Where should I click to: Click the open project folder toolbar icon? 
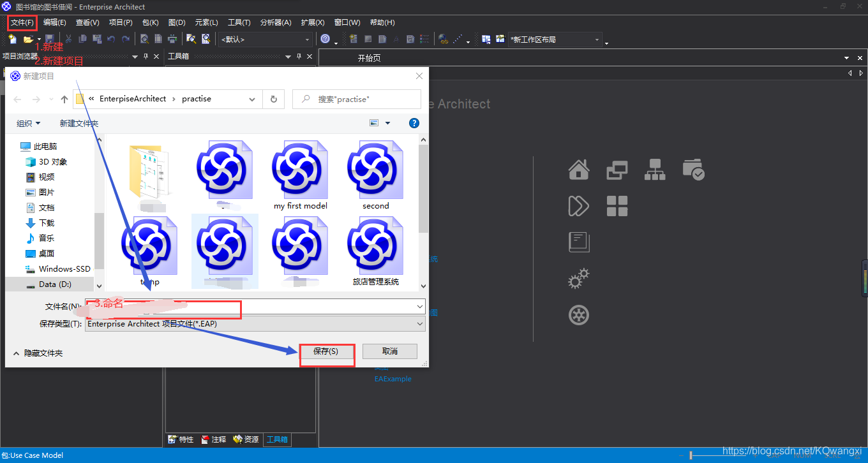pos(28,39)
